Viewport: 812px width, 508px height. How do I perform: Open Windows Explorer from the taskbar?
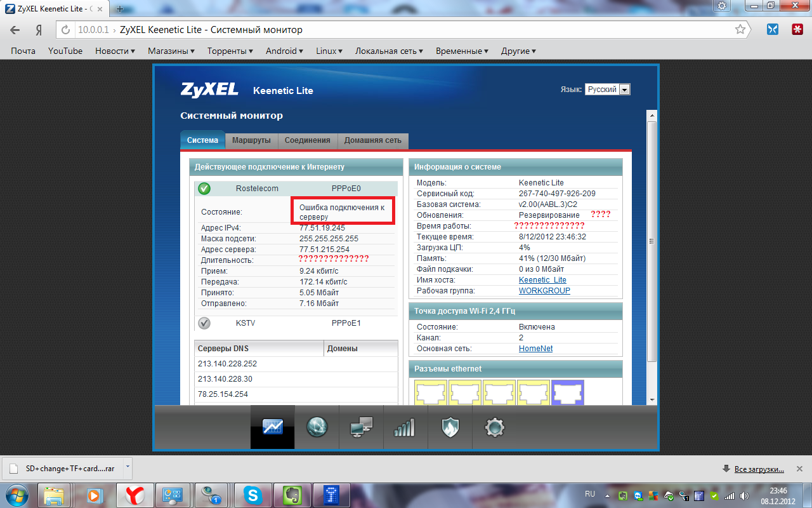point(55,495)
